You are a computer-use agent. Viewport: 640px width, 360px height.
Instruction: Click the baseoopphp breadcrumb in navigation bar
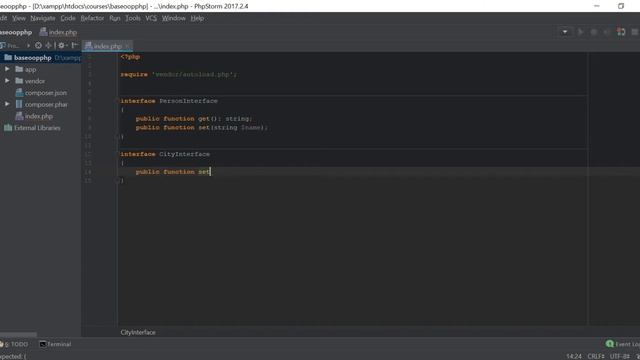(16, 32)
